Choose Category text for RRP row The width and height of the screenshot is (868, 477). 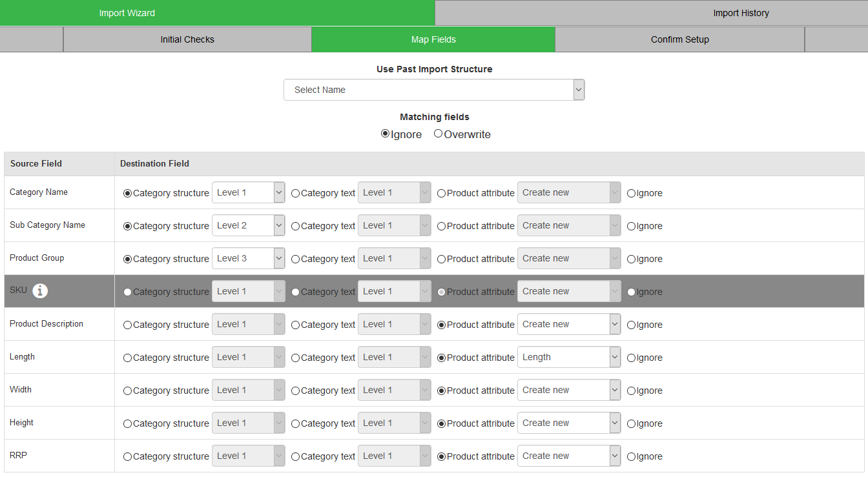click(296, 456)
